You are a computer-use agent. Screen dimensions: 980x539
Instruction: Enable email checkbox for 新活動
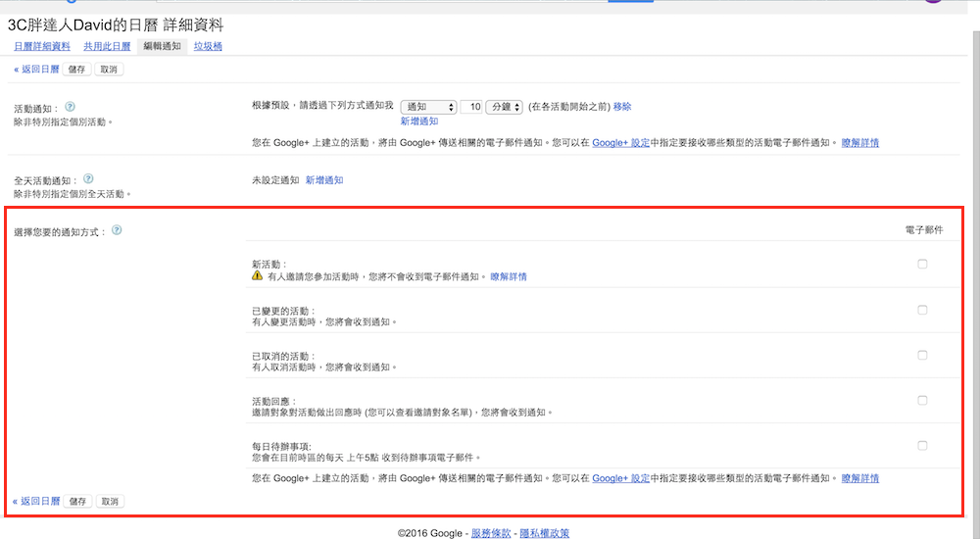tap(922, 264)
